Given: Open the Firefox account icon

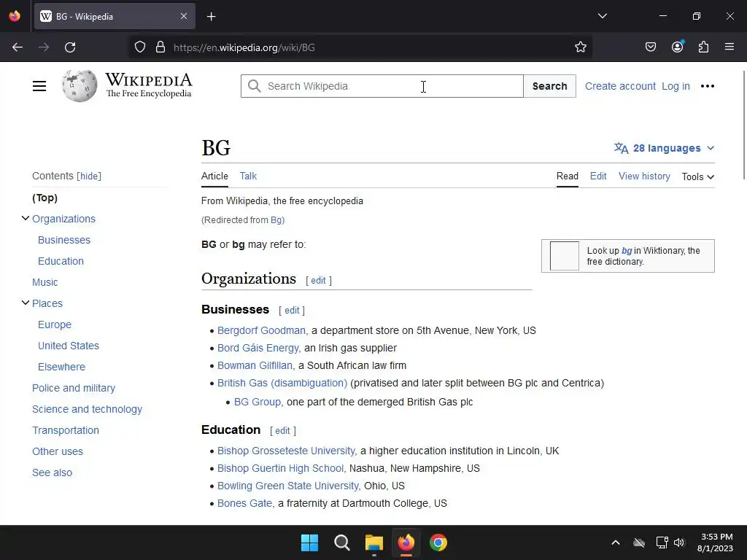Looking at the screenshot, I should click(x=677, y=47).
